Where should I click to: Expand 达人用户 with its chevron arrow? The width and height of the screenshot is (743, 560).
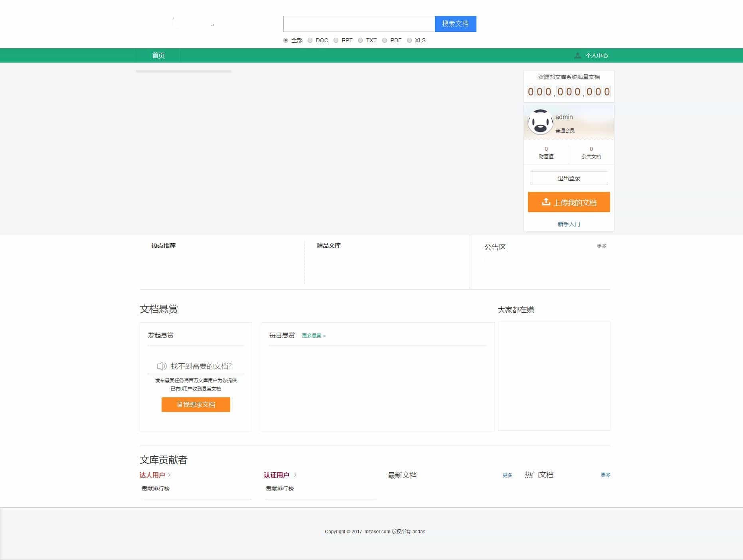pos(170,475)
